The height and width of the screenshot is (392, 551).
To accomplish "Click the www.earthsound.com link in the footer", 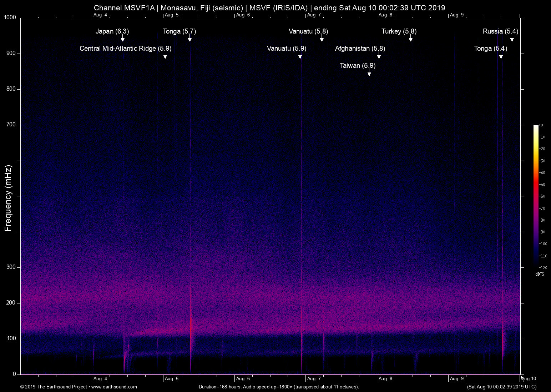I will point(114,387).
